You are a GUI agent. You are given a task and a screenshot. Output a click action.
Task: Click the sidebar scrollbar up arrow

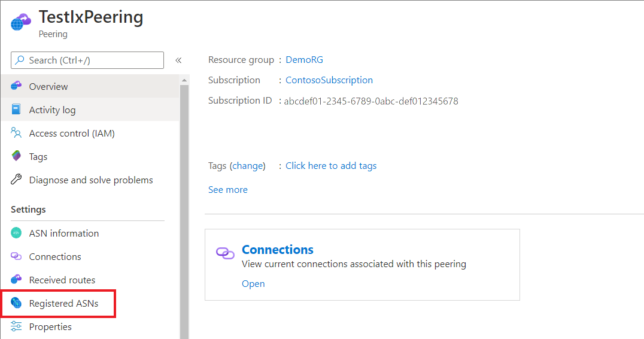[x=184, y=80]
